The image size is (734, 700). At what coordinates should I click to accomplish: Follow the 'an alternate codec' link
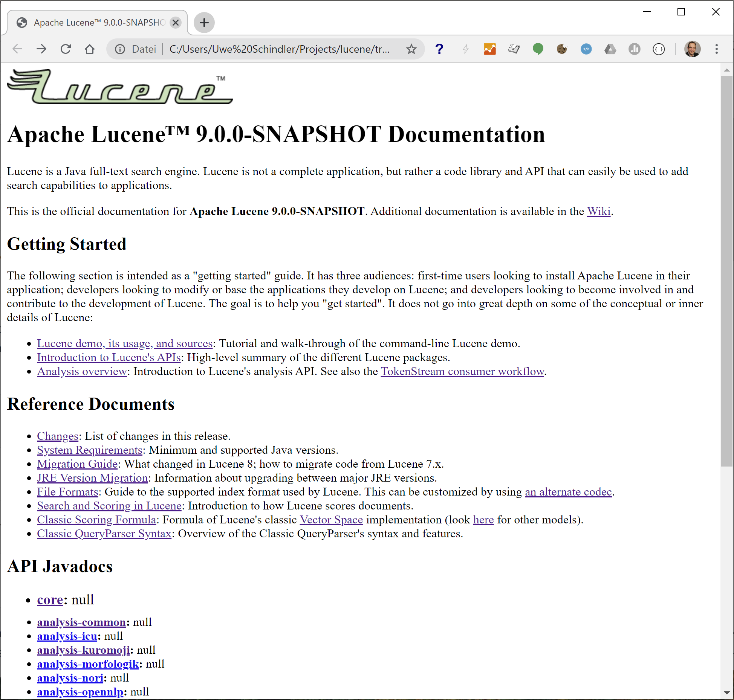(568, 492)
